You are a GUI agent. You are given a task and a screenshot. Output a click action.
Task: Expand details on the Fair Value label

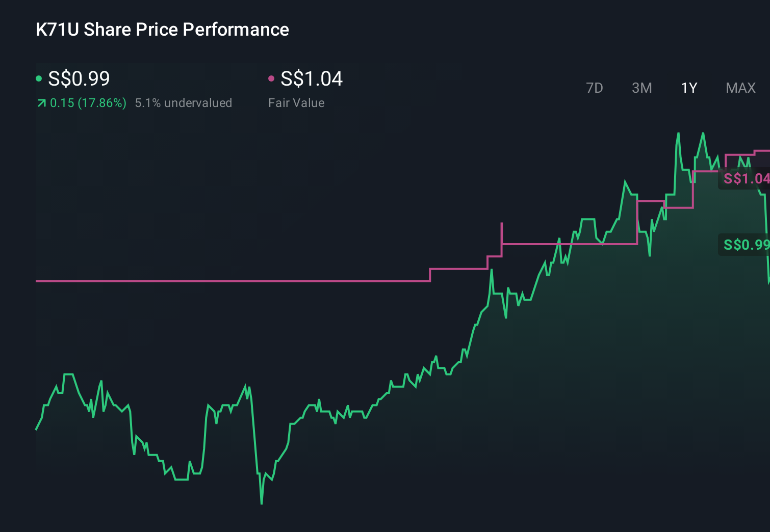[x=296, y=102]
